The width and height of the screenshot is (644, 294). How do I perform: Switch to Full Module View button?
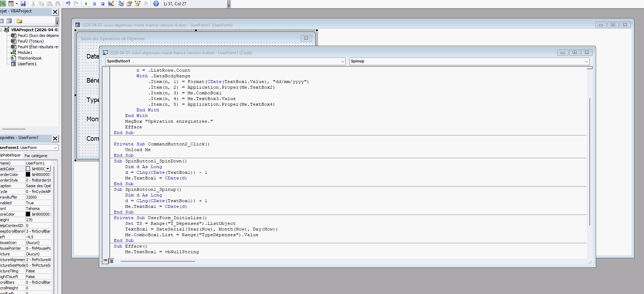coord(111,261)
